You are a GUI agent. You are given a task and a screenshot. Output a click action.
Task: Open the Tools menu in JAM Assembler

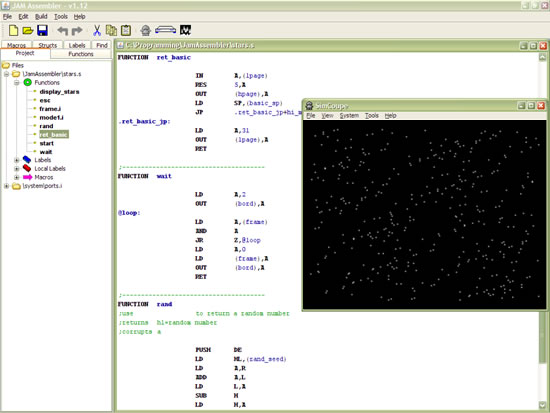(61, 16)
